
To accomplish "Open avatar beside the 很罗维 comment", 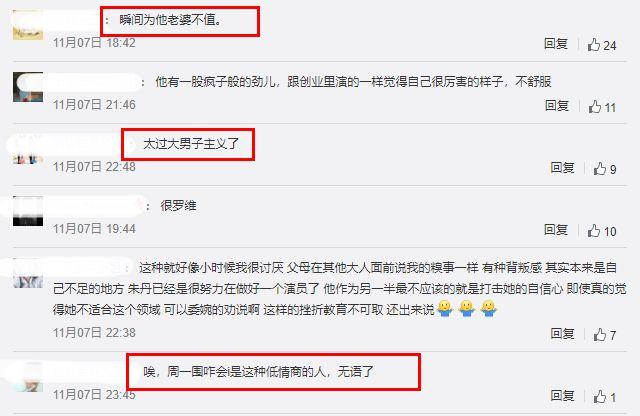I will (28, 211).
